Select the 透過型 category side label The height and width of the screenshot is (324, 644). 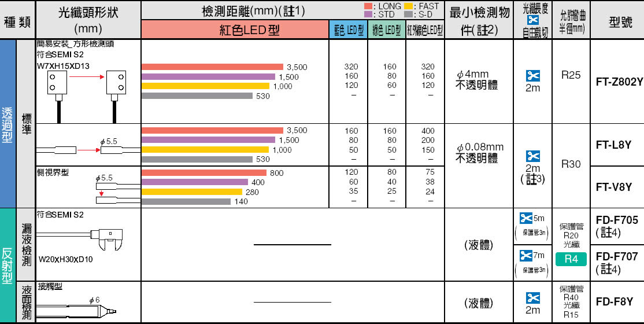8,124
